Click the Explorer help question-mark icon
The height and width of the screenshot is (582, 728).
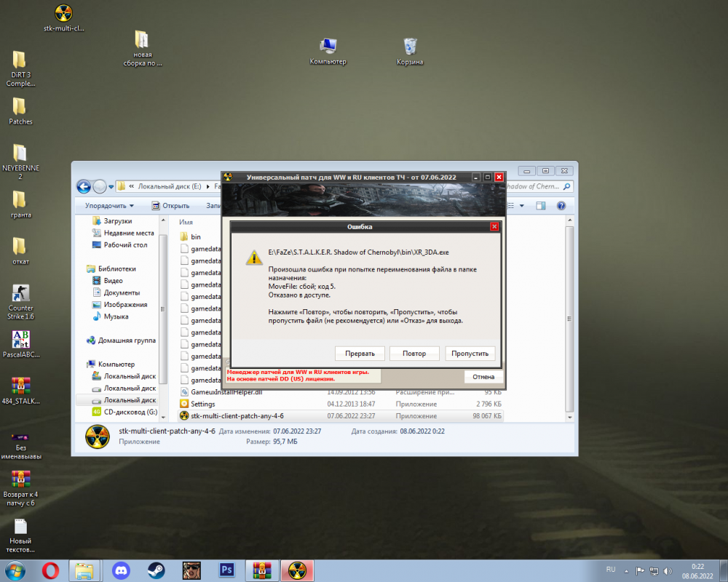pyautogui.click(x=561, y=206)
